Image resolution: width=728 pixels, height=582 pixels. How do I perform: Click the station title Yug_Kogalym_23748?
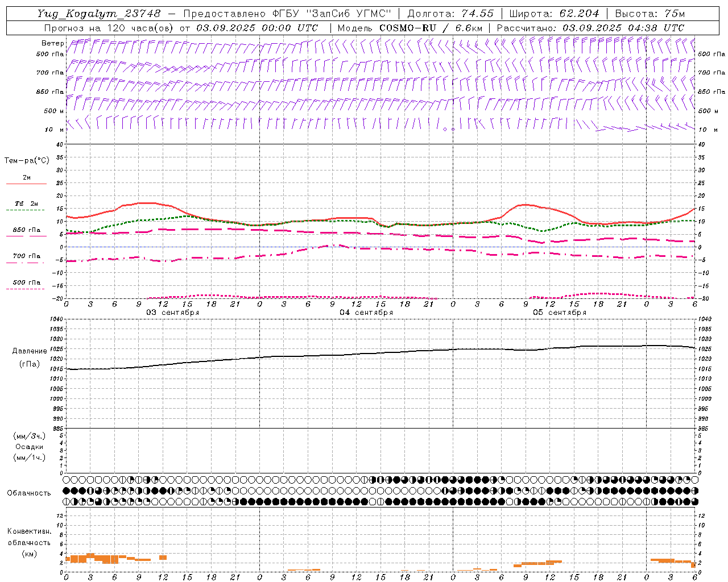(99, 14)
